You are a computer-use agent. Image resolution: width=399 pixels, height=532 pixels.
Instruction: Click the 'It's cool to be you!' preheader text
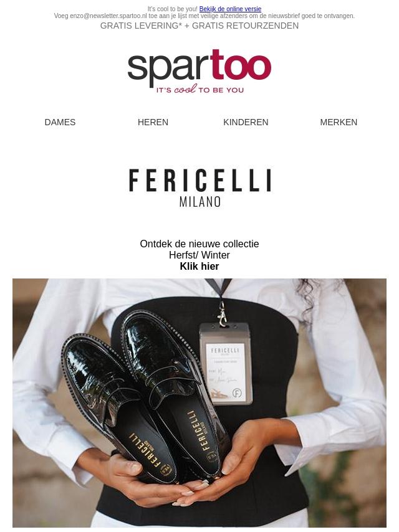tap(173, 9)
